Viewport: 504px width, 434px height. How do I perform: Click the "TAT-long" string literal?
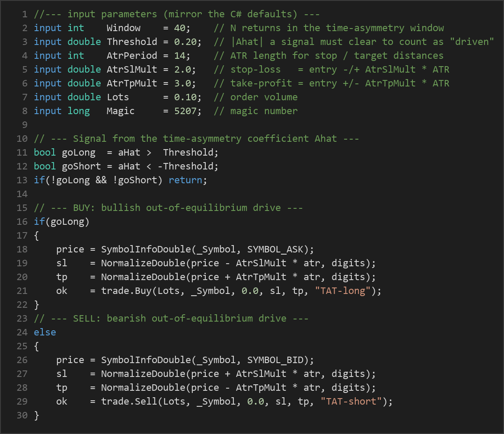pyautogui.click(x=342, y=290)
